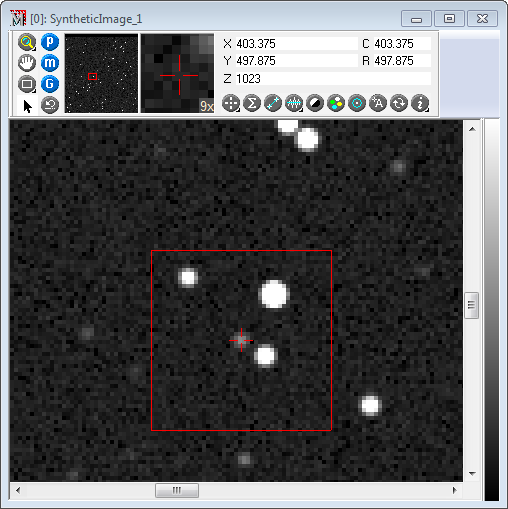Click the blue P button
Viewport: 508px width, 509px height.
click(50, 42)
